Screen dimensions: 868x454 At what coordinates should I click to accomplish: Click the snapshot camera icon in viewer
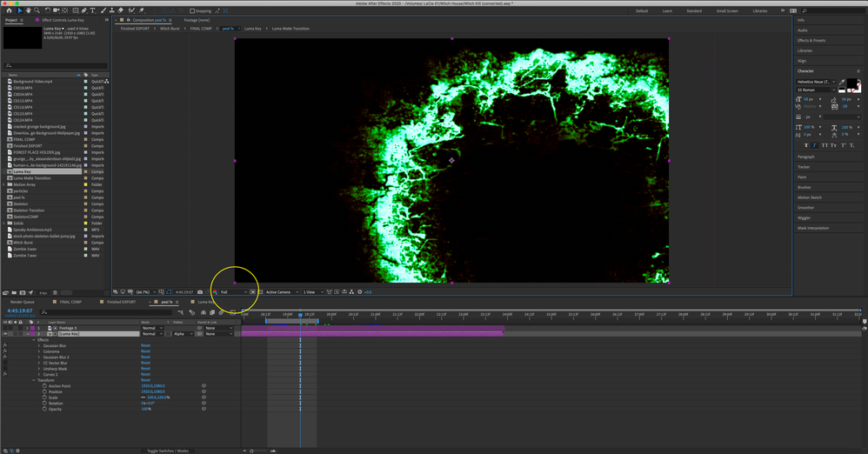[x=200, y=292]
